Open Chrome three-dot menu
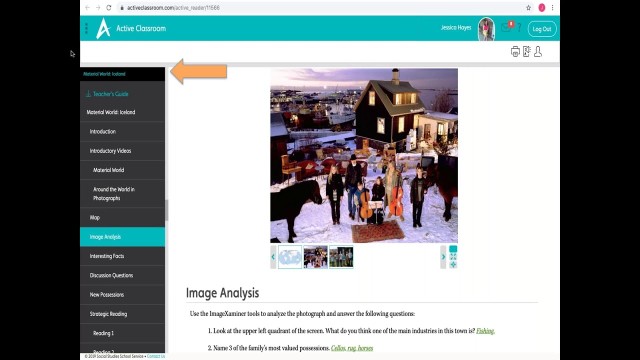This screenshot has width=640, height=360. (x=552, y=8)
